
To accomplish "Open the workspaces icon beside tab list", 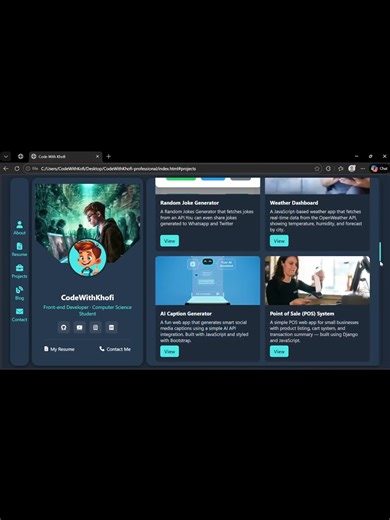I will (x=20, y=156).
